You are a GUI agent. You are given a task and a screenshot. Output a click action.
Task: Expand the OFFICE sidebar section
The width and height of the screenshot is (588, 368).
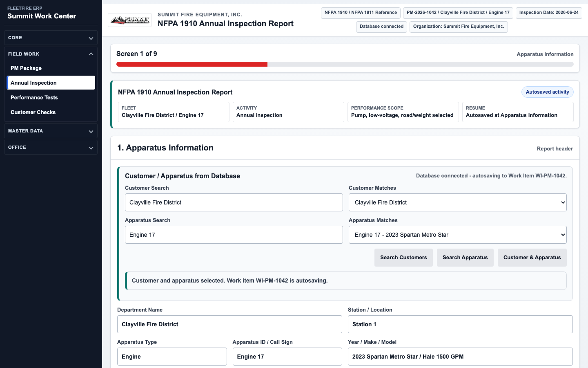[x=51, y=147]
